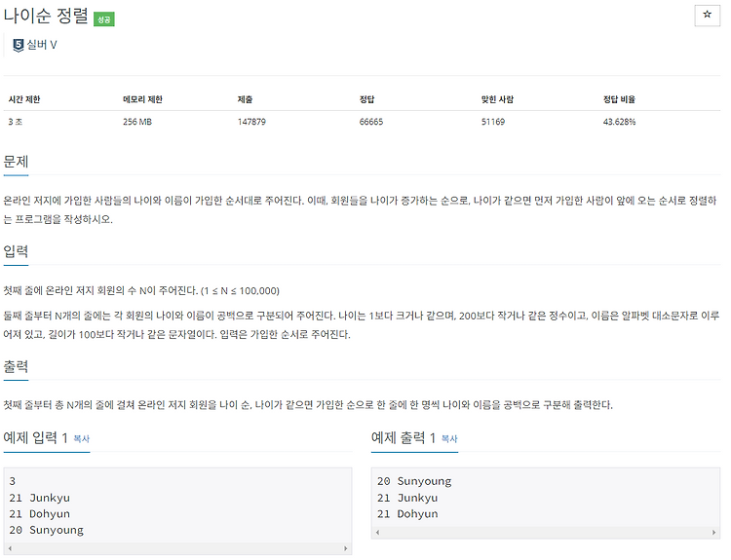Copy sample output via 복사 link

(x=449, y=439)
